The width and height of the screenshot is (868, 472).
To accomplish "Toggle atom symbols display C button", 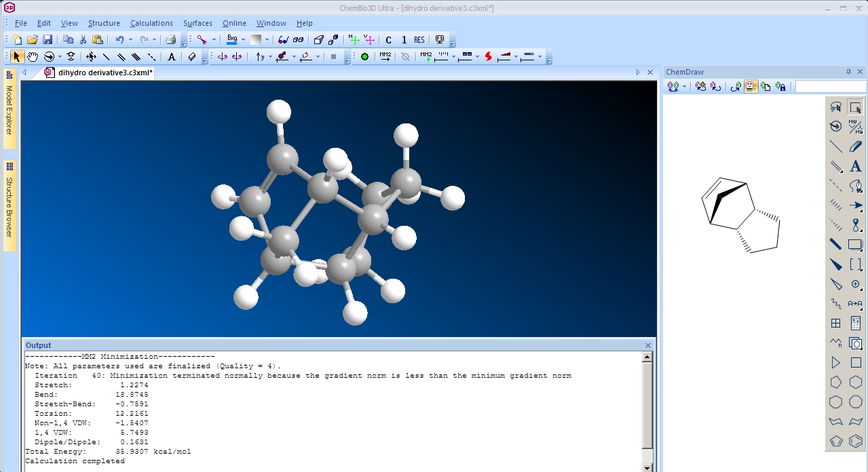I will click(389, 40).
